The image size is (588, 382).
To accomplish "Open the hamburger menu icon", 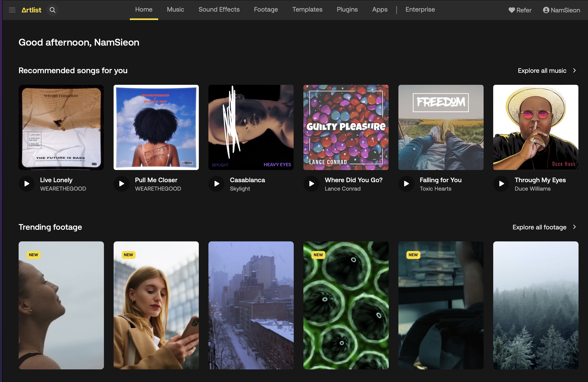I will pos(12,10).
